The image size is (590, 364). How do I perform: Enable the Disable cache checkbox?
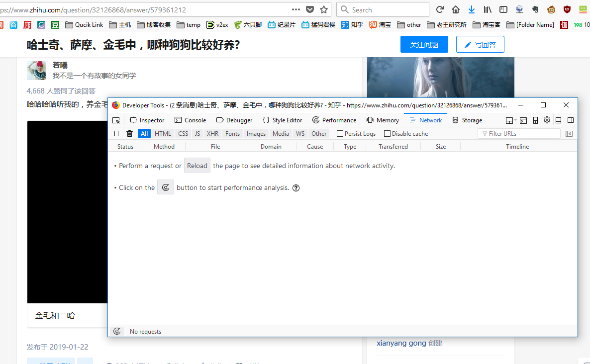point(387,133)
